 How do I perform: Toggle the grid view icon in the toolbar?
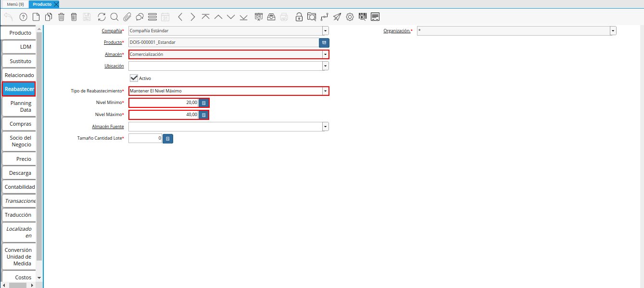pyautogui.click(x=152, y=16)
